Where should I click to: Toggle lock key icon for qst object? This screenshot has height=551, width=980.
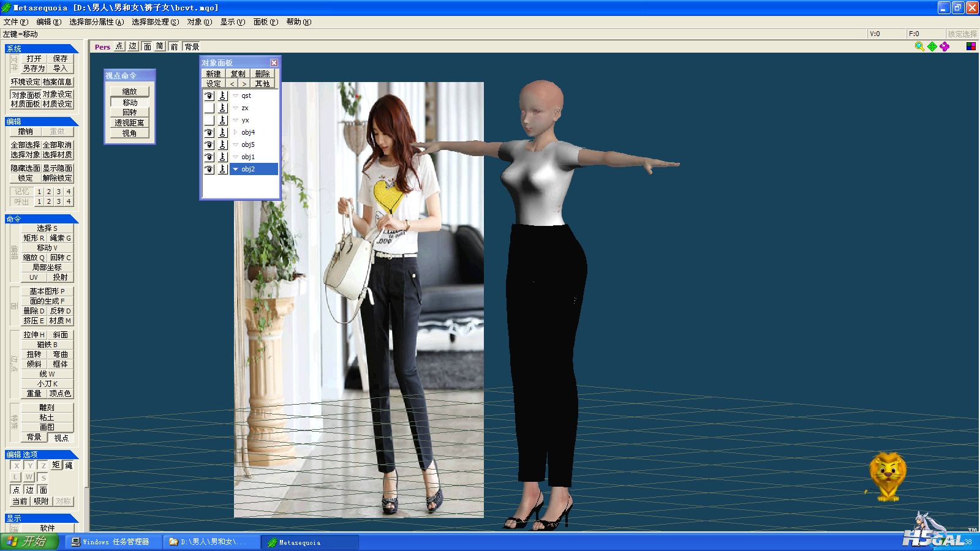(223, 96)
